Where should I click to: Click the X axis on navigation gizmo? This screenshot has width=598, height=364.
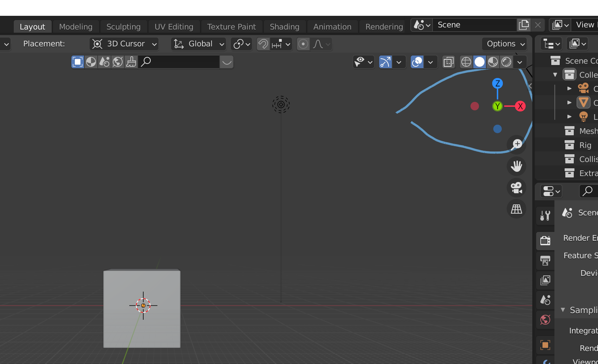pyautogui.click(x=520, y=106)
